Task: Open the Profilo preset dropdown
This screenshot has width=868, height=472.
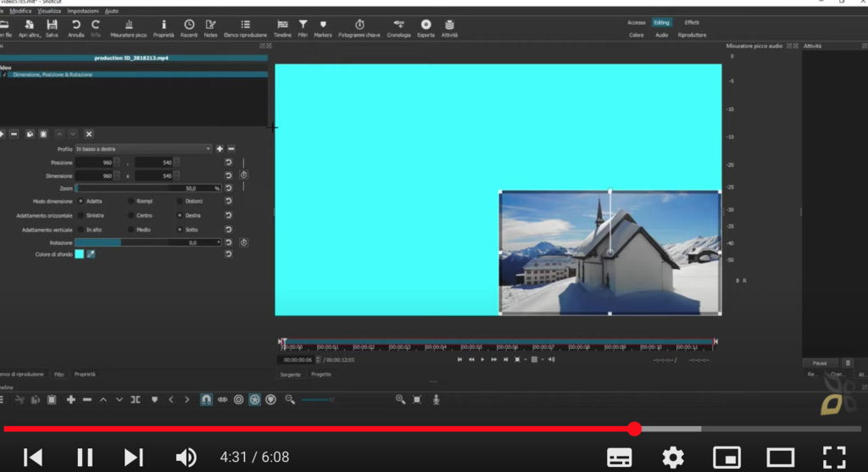Action: coord(143,149)
